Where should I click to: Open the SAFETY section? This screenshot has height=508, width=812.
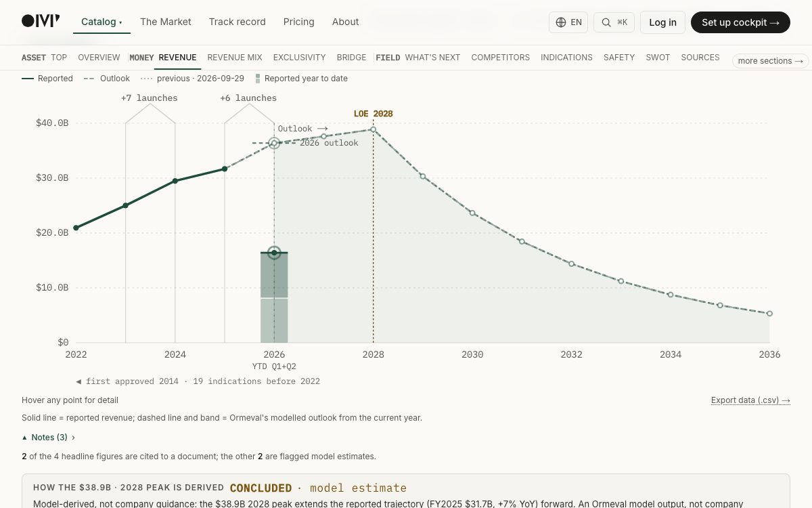click(x=619, y=58)
